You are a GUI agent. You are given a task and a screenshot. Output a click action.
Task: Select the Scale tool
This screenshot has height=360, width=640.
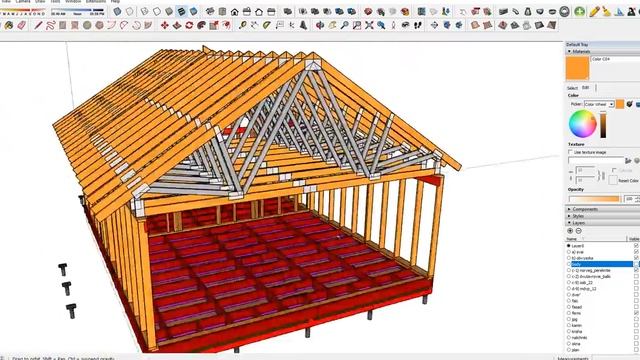click(x=213, y=25)
